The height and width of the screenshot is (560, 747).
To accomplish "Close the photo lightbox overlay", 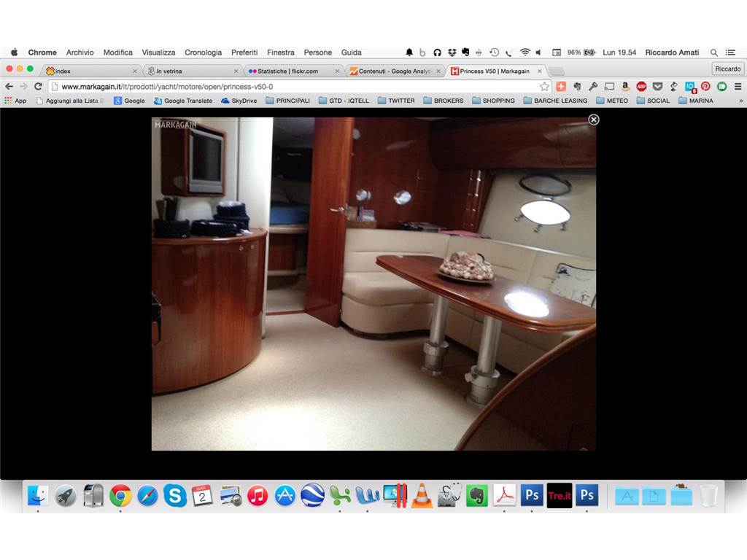I will click(x=594, y=120).
